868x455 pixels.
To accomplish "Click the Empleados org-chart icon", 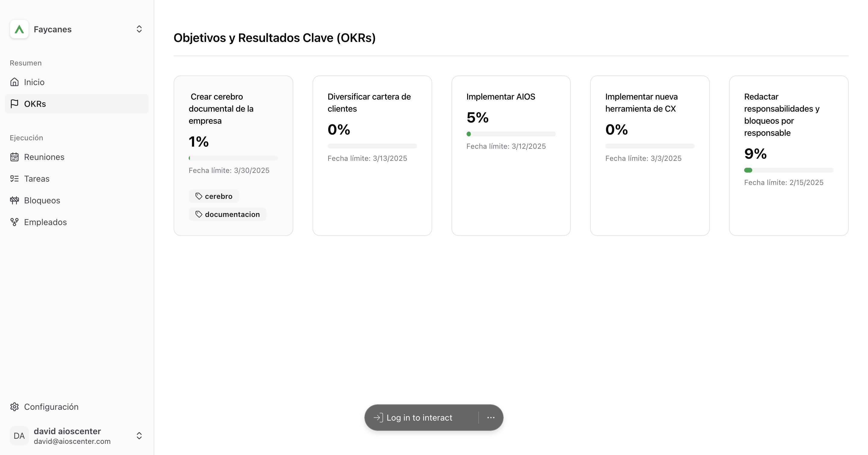I will 14,222.
